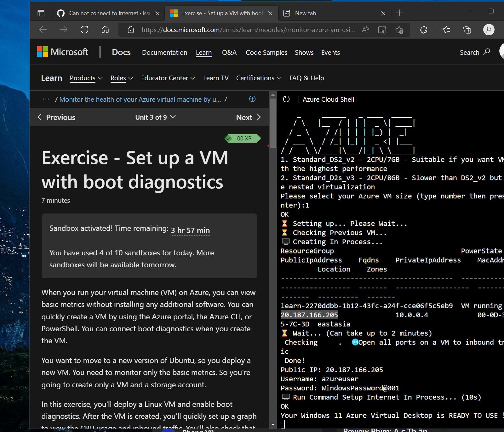Add this page to favorites star
The image size is (504, 432).
click(399, 30)
